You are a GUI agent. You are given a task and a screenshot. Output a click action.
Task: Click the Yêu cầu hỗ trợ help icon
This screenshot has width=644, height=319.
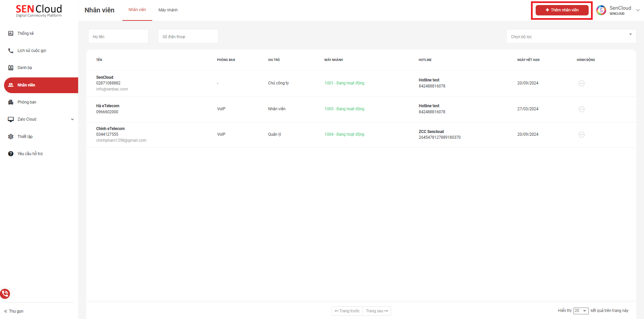(x=11, y=154)
